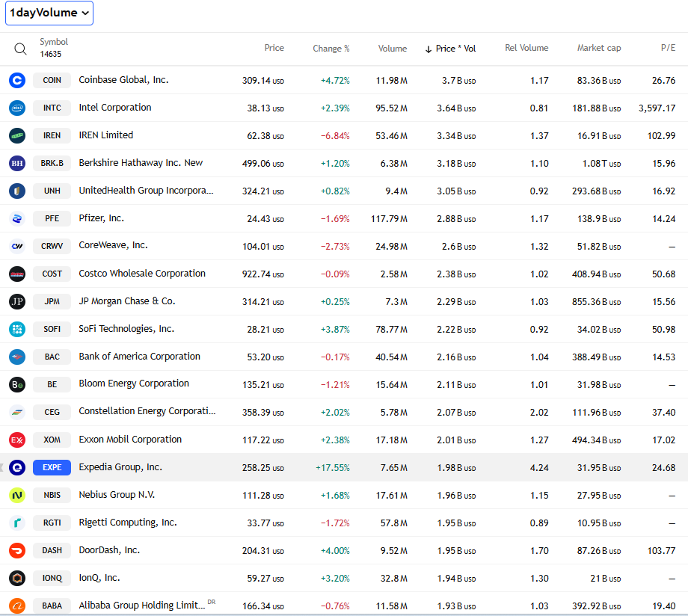Toggle sorting on Price * Vol header

pos(451,49)
